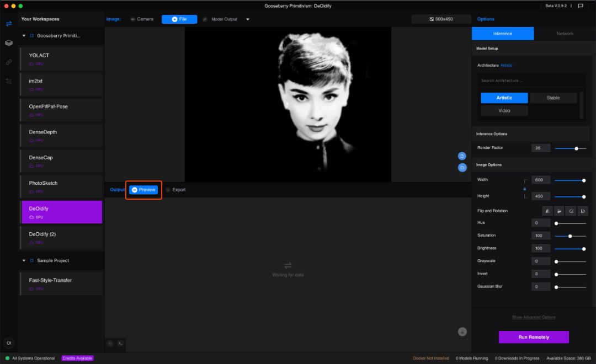The height and width of the screenshot is (364, 596).
Task: Click the last Flip and Rotation icon
Action: 583,211
